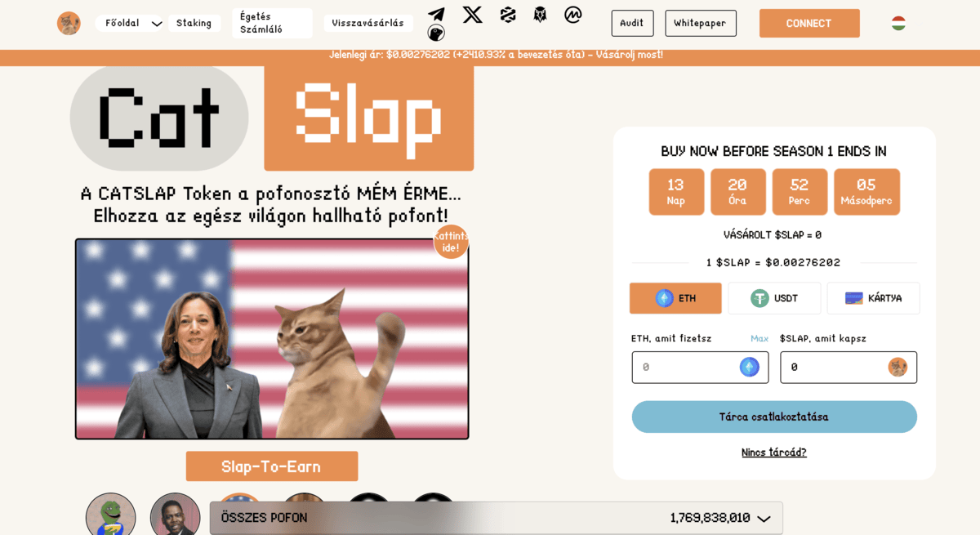The image size is (980, 535).
Task: Select ETH payment option
Action: pos(675,298)
